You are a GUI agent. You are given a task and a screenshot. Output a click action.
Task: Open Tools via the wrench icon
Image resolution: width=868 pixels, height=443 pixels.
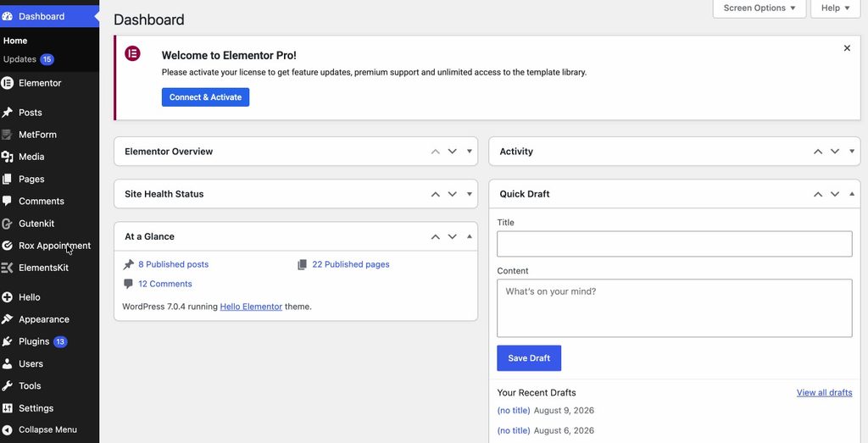pyautogui.click(x=7, y=385)
